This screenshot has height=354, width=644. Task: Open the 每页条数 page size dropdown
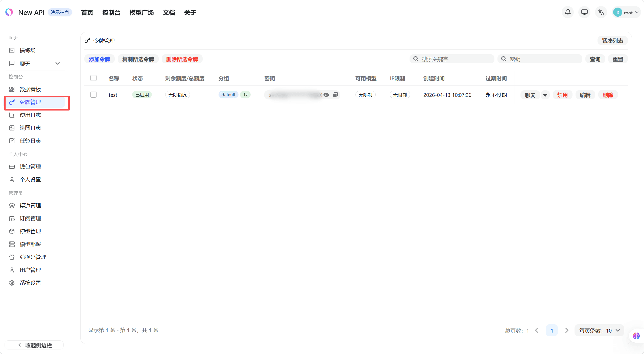coord(599,330)
